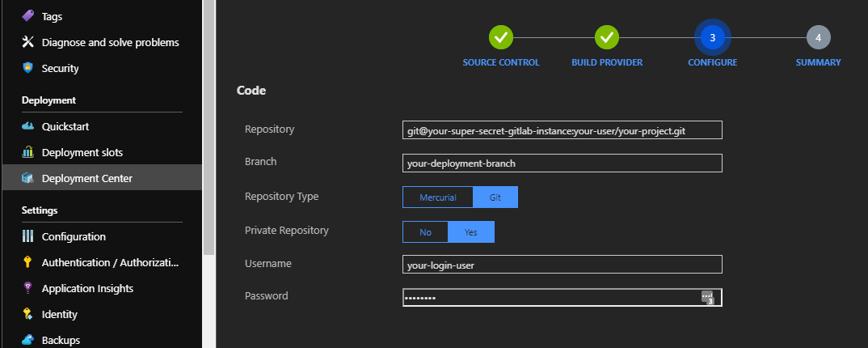Screen dimensions: 868x348
Task: Go to Source Control wizard step
Action: [501, 37]
